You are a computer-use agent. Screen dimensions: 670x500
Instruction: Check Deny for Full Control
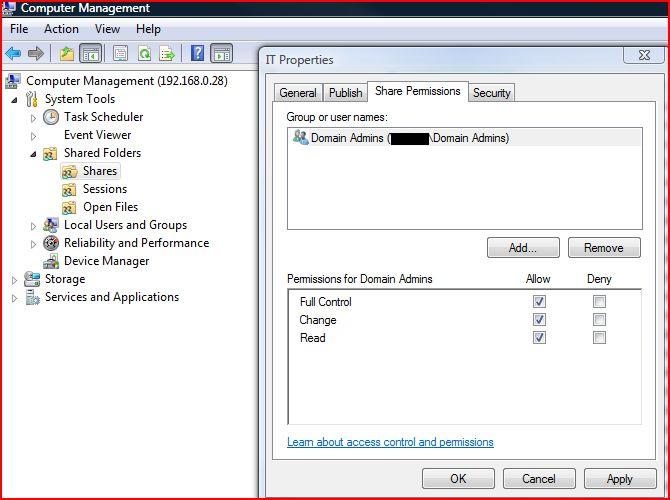599,302
